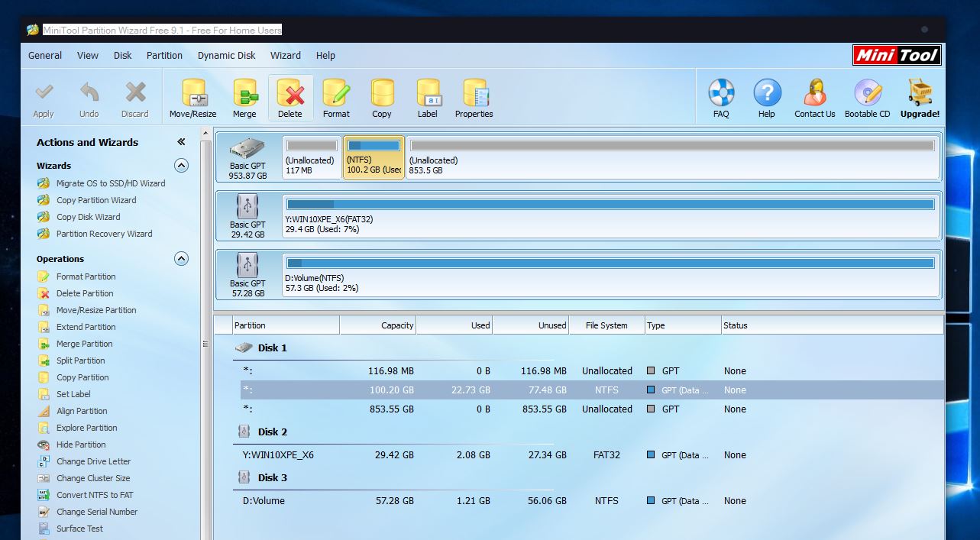Image resolution: width=980 pixels, height=540 pixels.
Task: Open the FAQ lifebuoy icon
Action: point(721,92)
